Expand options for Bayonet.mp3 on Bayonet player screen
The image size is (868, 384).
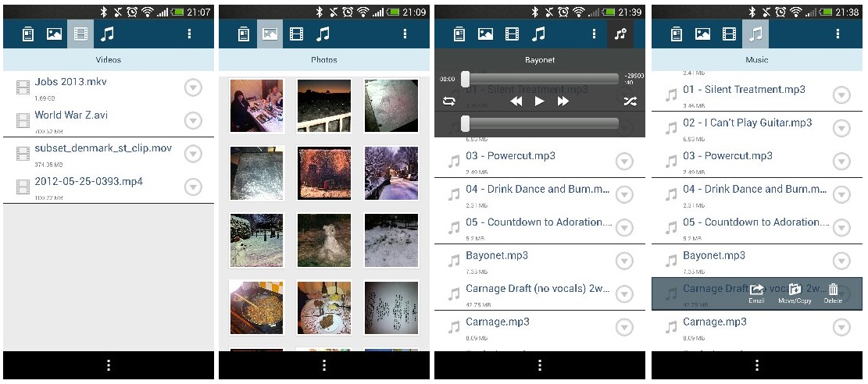coord(624,261)
